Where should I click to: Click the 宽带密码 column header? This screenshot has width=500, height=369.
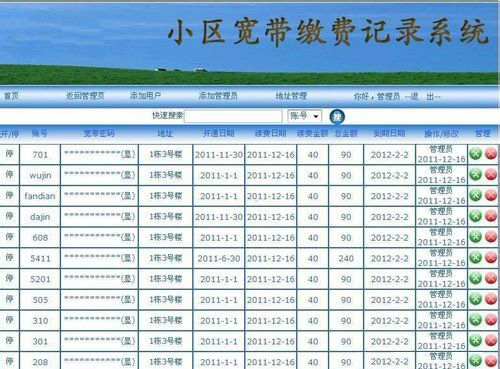coord(99,134)
